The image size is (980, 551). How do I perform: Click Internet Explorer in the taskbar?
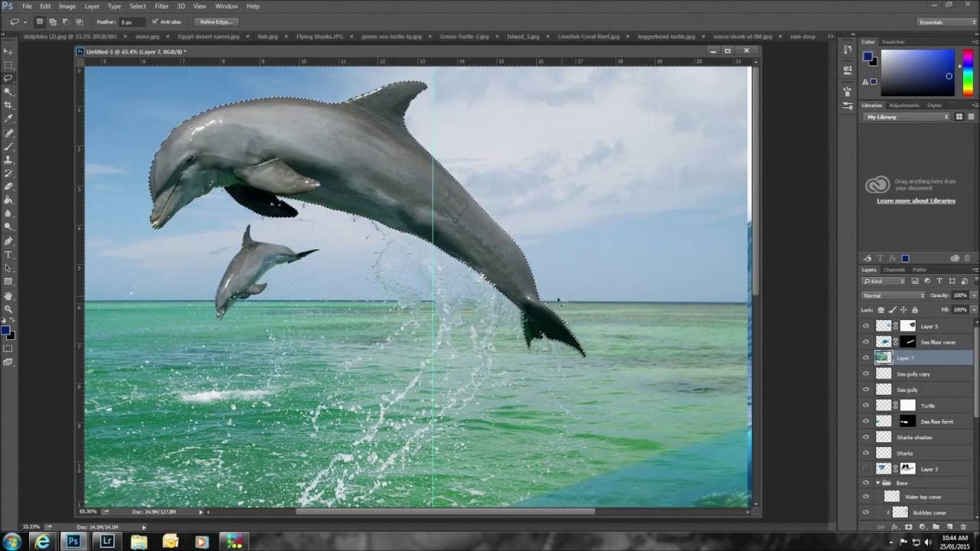tap(42, 541)
